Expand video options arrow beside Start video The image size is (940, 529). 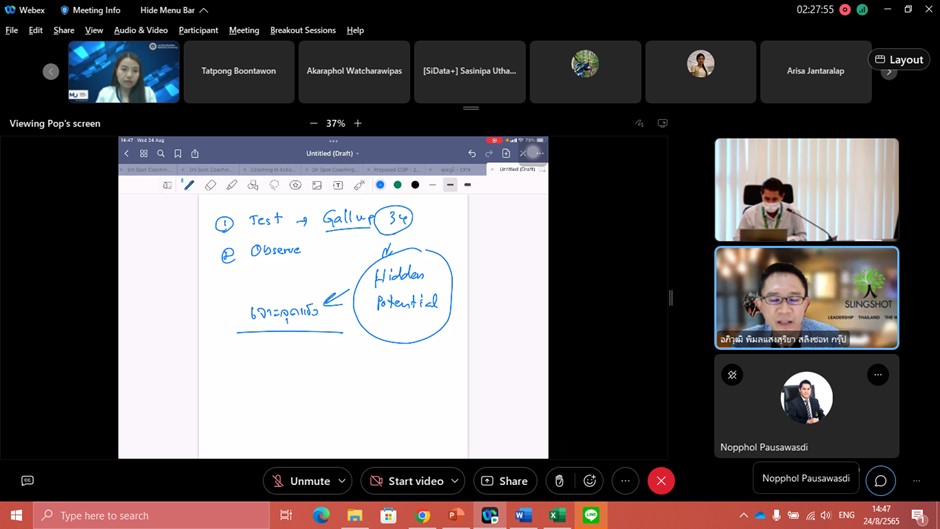pyautogui.click(x=454, y=481)
